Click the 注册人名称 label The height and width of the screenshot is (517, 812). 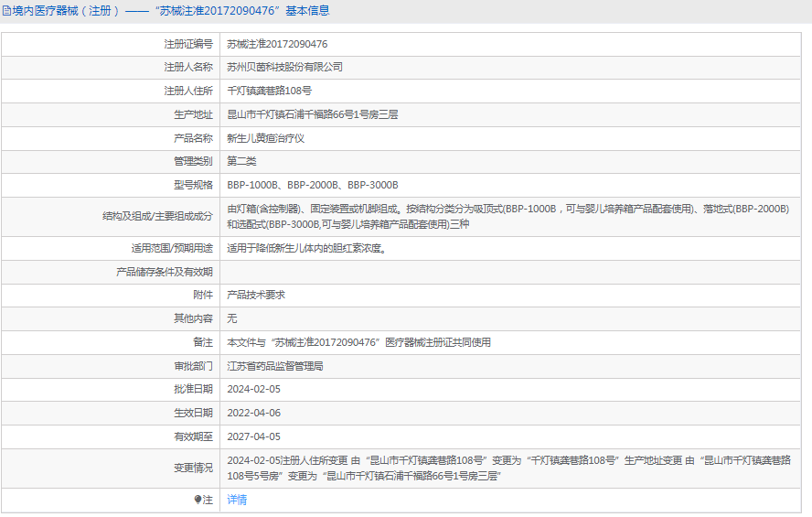coord(188,68)
